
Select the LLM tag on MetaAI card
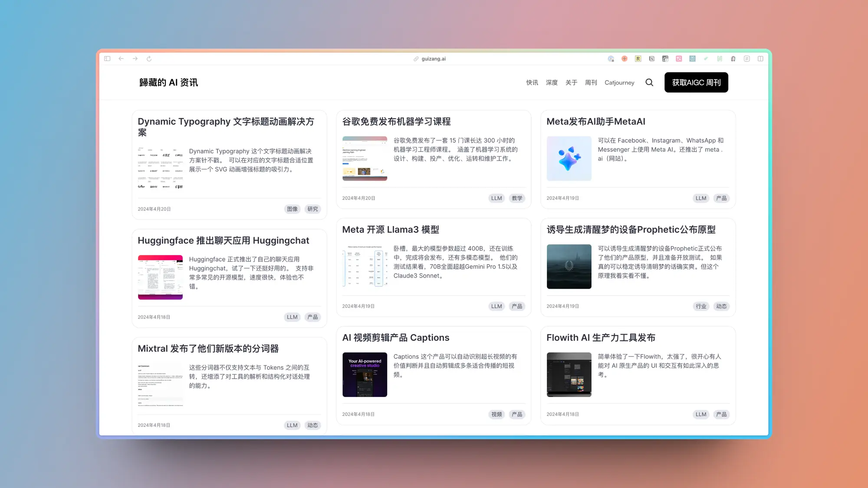[701, 198]
